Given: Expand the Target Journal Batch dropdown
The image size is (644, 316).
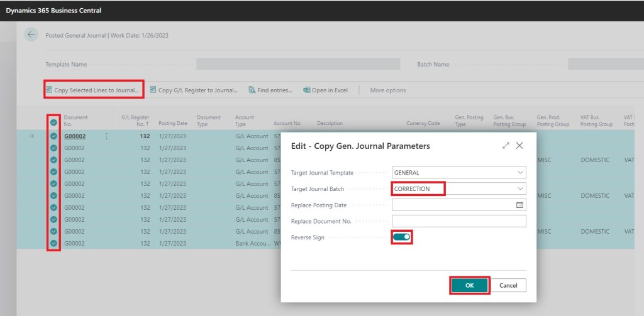Looking at the screenshot, I should point(519,188).
